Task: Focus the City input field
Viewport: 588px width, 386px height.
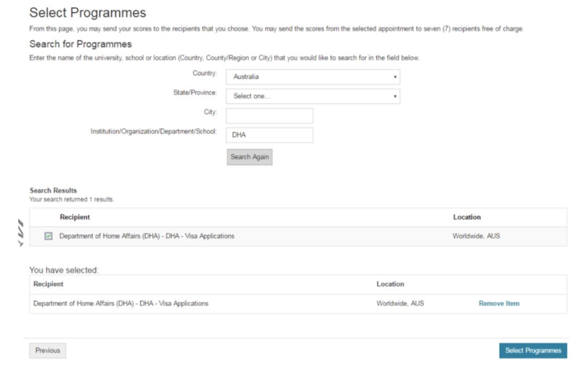Action: (269, 115)
